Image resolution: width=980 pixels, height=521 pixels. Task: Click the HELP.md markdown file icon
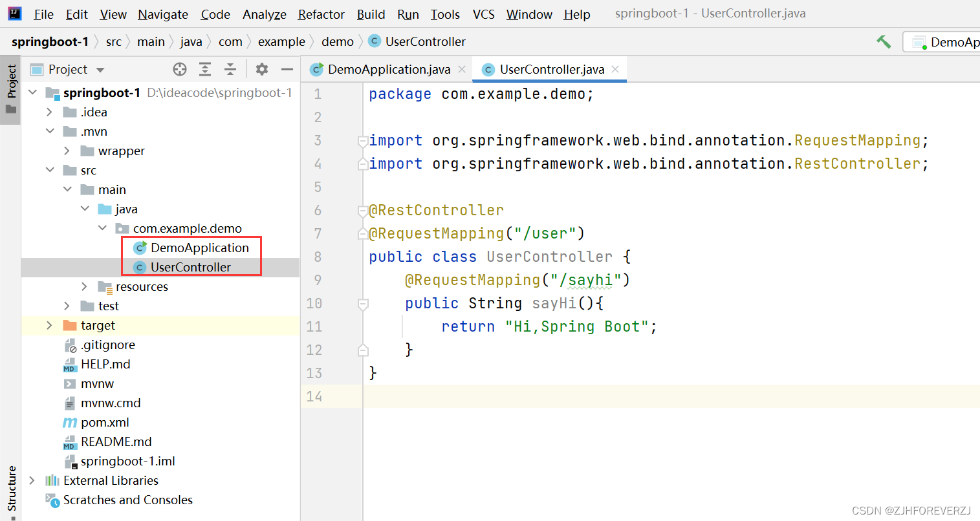point(70,365)
